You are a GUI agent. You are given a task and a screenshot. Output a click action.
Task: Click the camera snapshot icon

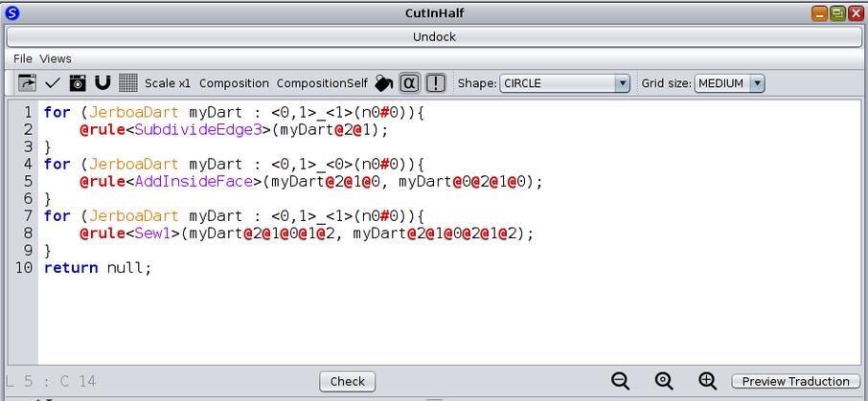pos(78,83)
